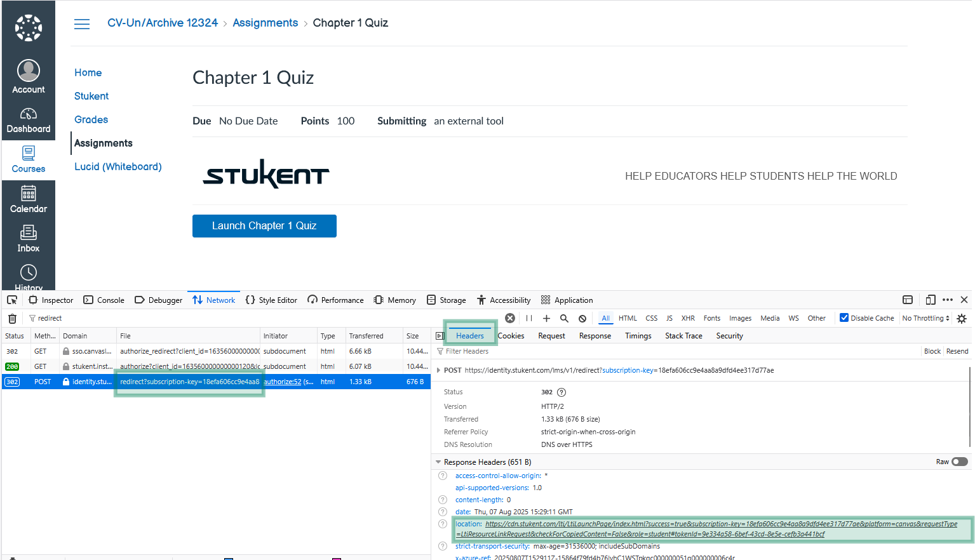The image size is (975, 560).
Task: Sort by the Transferred column header
Action: [x=373, y=336]
